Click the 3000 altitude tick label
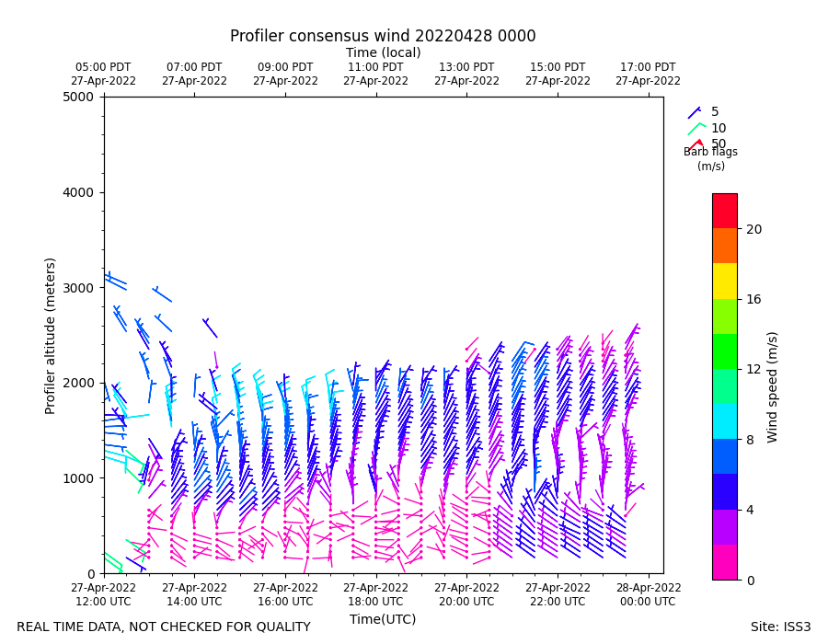 pos(78,288)
